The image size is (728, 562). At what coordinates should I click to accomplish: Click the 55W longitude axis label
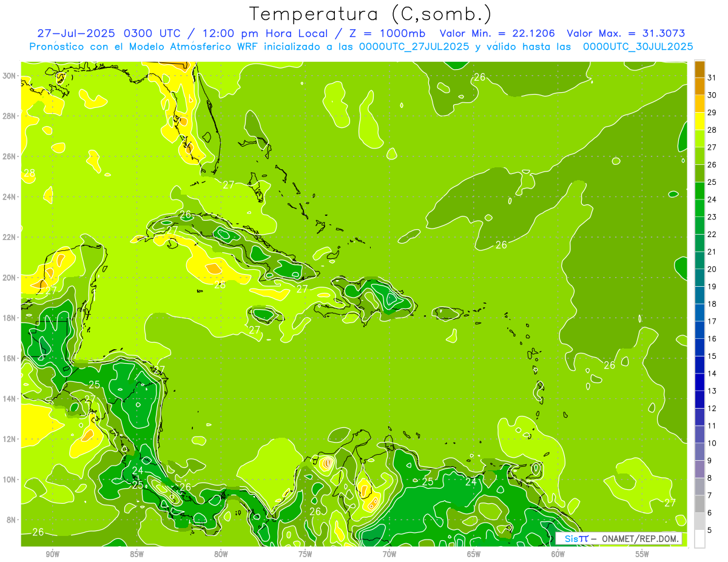point(642,554)
